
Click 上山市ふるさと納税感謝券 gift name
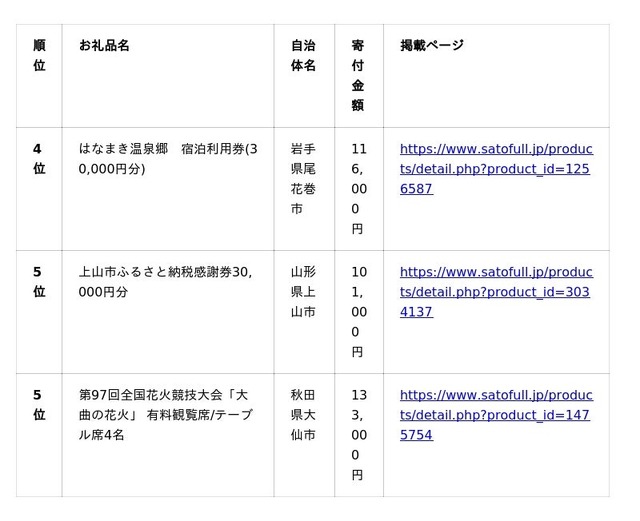point(165,281)
